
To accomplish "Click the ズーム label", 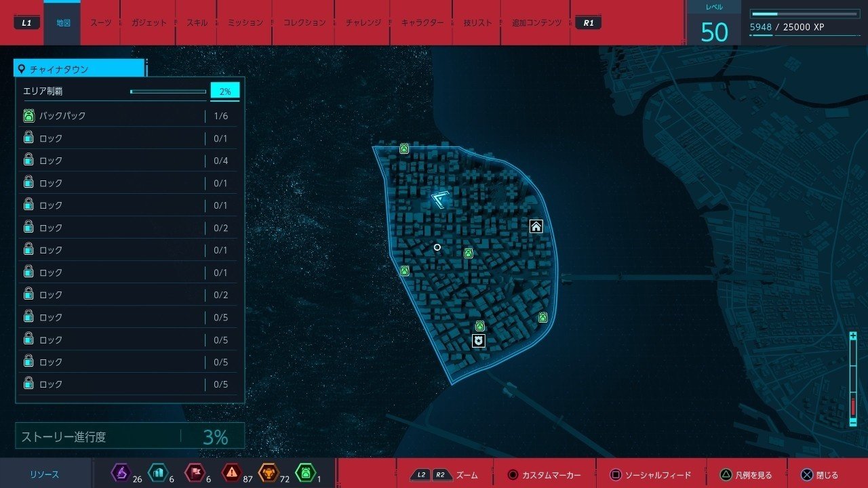I will [467, 475].
